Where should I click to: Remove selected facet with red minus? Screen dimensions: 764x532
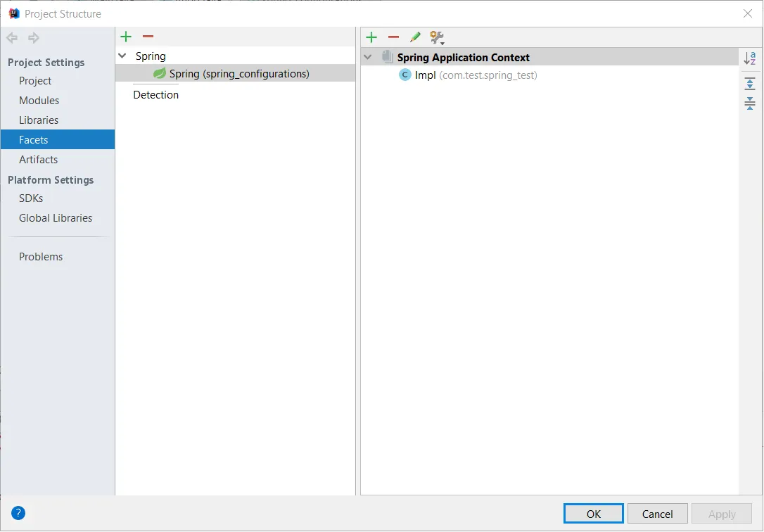tap(148, 37)
